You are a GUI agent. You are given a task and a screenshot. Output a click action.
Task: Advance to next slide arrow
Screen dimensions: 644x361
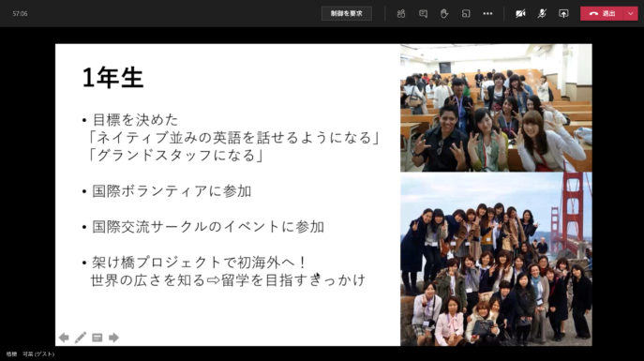(113, 338)
